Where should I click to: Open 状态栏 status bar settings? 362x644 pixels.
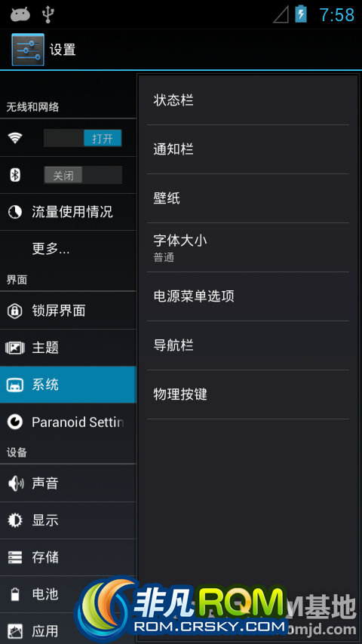click(x=248, y=100)
